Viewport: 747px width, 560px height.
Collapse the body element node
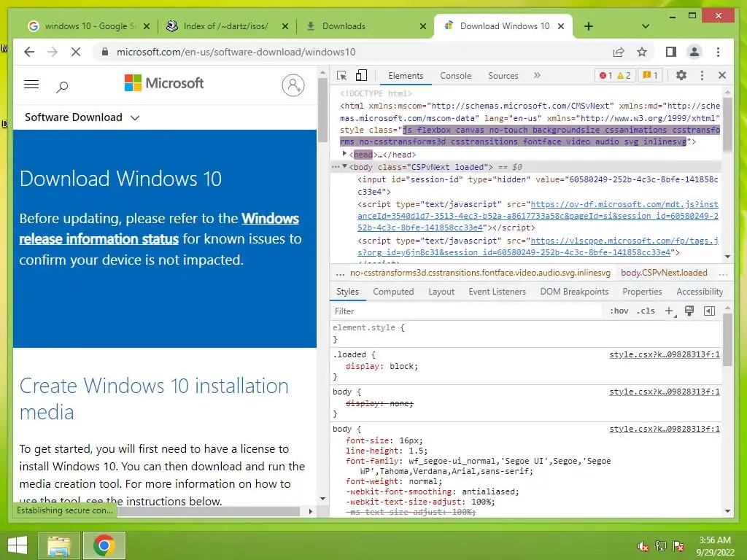tap(344, 167)
